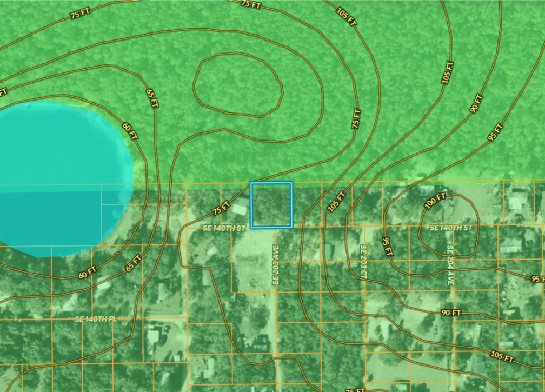Select the blue-outlined highlighted parcel
The width and height of the screenshot is (545, 392).
point(271,205)
